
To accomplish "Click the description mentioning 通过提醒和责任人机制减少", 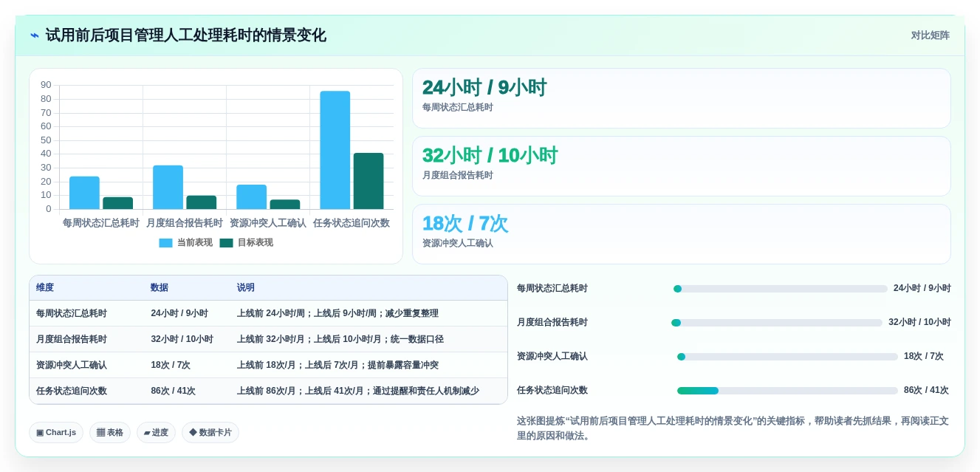I will [x=358, y=391].
